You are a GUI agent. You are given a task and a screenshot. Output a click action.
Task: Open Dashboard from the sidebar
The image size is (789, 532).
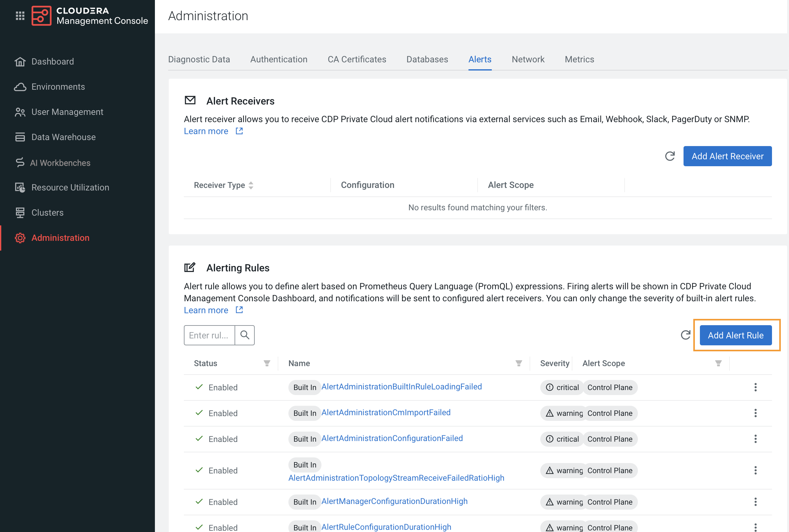tap(52, 61)
